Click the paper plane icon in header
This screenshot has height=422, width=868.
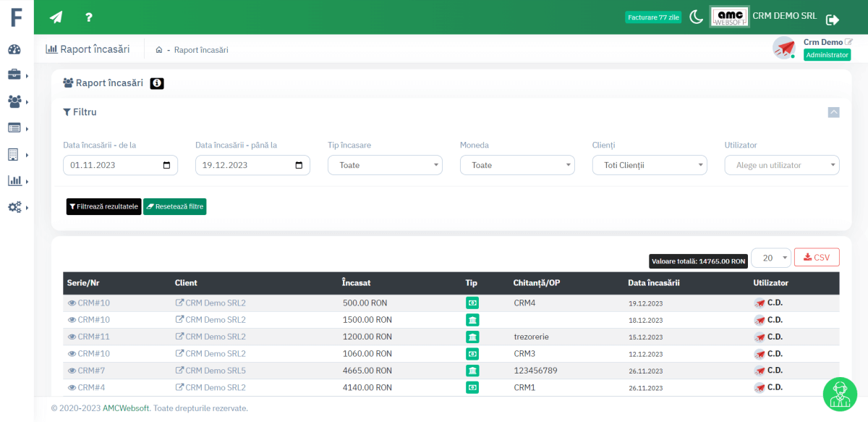coord(56,17)
